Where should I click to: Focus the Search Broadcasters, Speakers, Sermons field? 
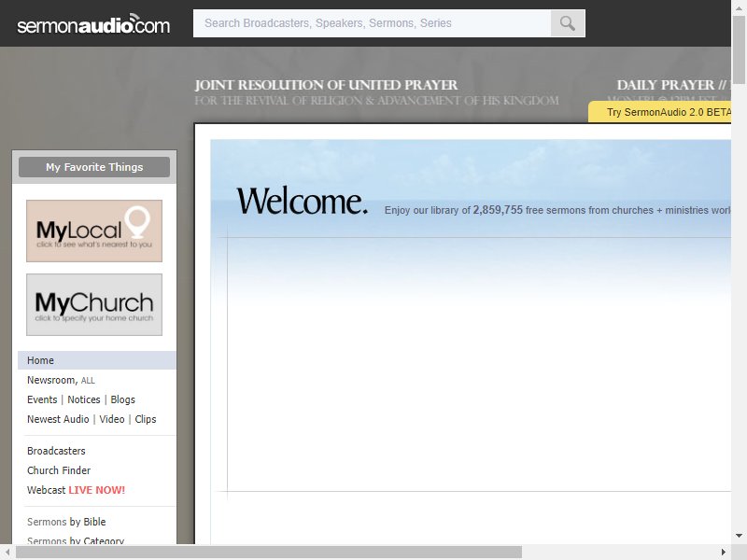click(x=372, y=23)
